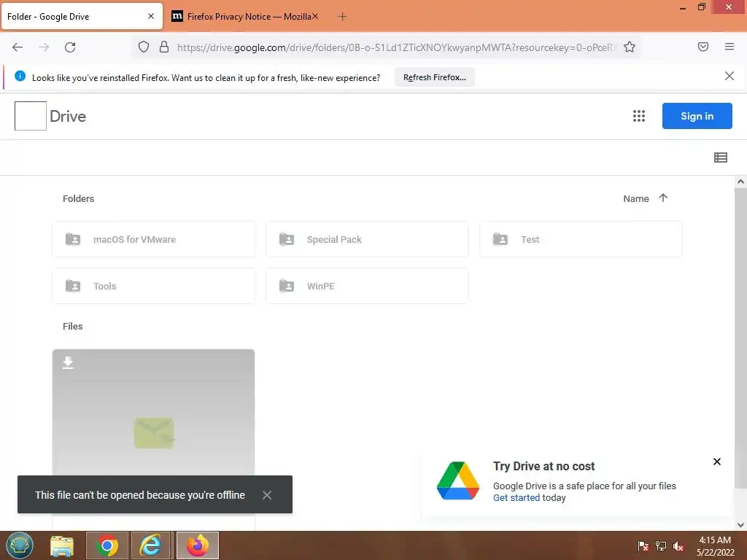Click the Name sort column label
The height and width of the screenshot is (560, 747).
[x=636, y=198]
